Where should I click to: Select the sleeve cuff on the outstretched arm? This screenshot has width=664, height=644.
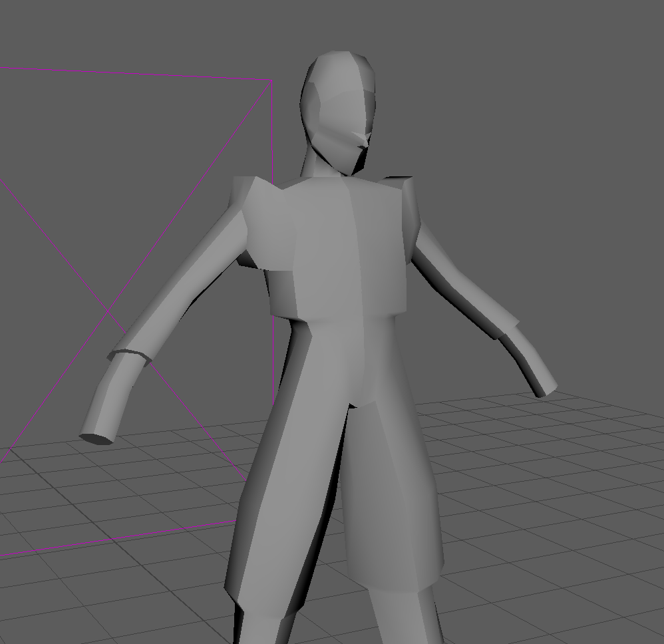pos(130,354)
